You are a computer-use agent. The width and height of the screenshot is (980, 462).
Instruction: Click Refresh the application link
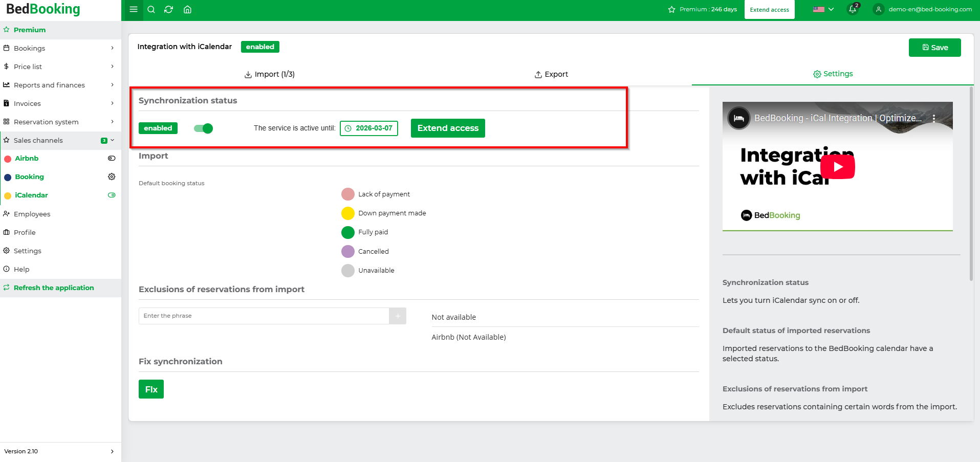coord(54,288)
